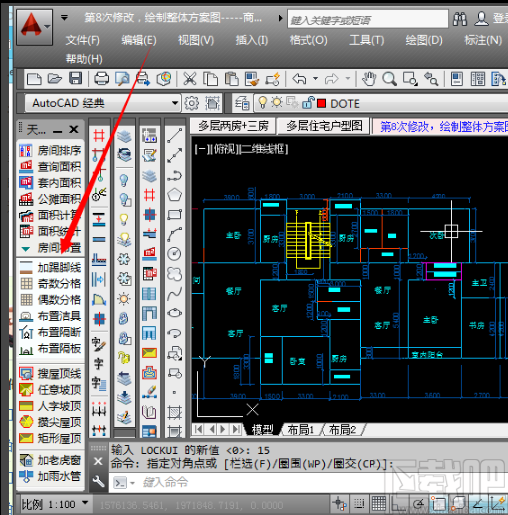508x515 pixels.
Task: Click the customize wrench icon by command line
Action: (x=98, y=482)
